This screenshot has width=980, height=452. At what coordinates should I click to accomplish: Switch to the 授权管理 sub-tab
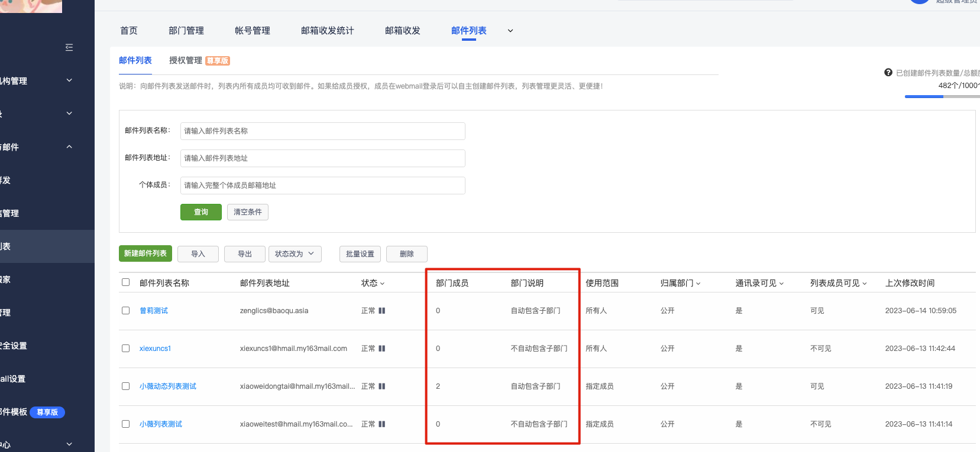tap(186, 60)
